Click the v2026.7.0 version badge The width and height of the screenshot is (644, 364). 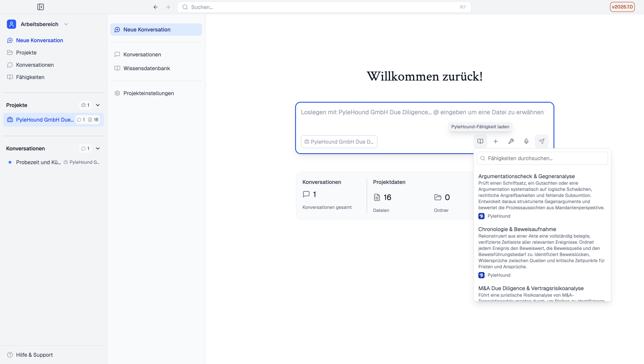(x=622, y=7)
